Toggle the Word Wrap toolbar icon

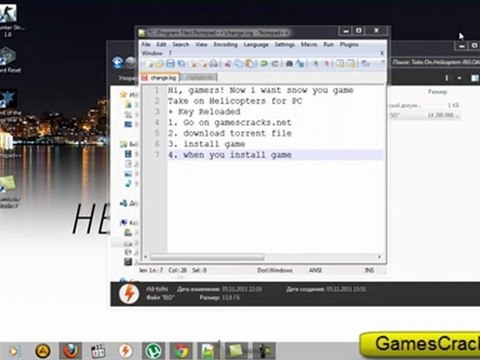click(x=366, y=63)
